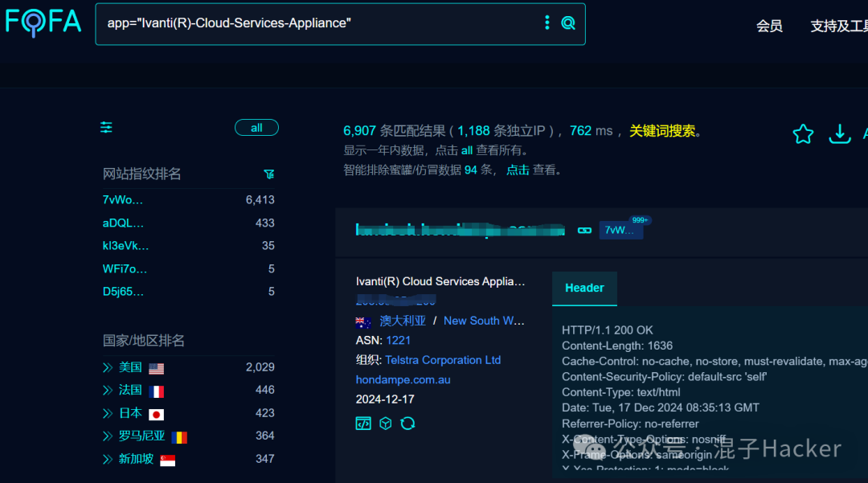Click the fingerprint ranking filter funnel icon
The image size is (868, 483).
coord(269,174)
